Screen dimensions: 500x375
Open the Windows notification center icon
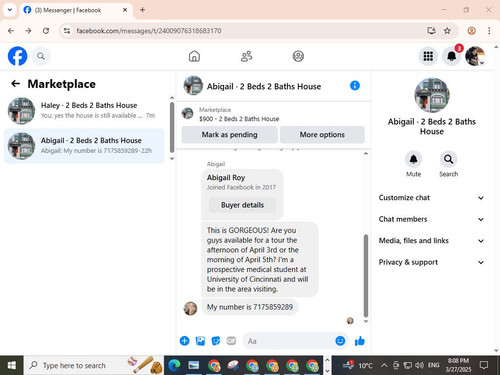(x=484, y=365)
